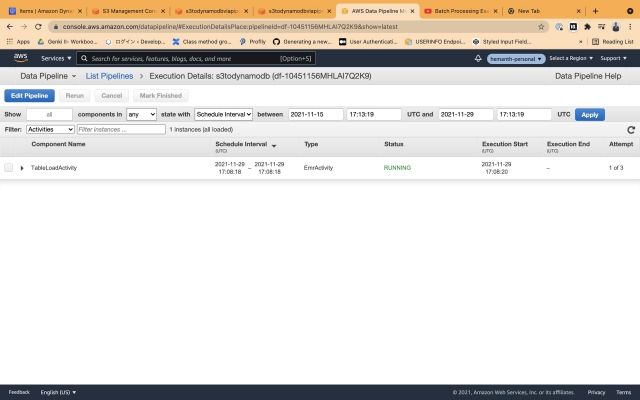Switch to the Batch Processing tab
This screenshot has width=640, height=400.
point(461,11)
